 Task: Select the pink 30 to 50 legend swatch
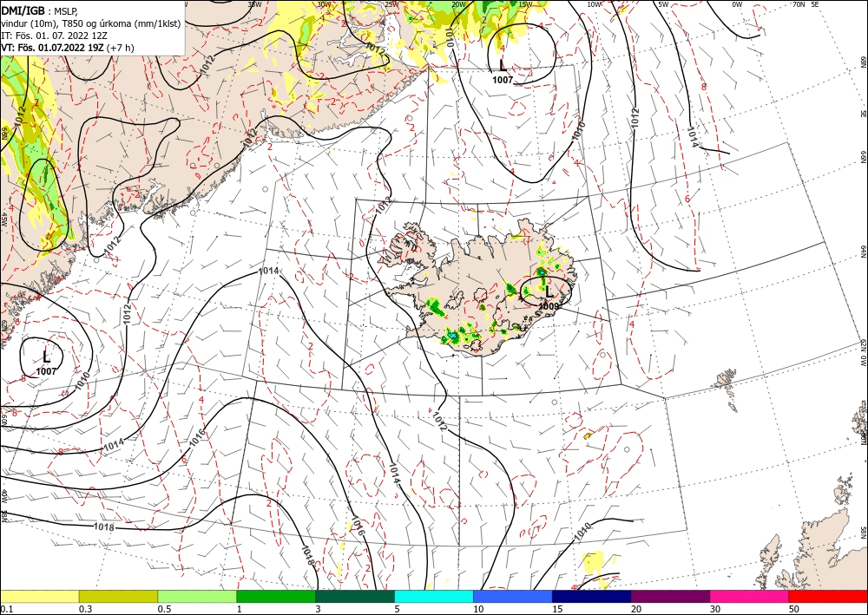pyautogui.click(x=750, y=596)
